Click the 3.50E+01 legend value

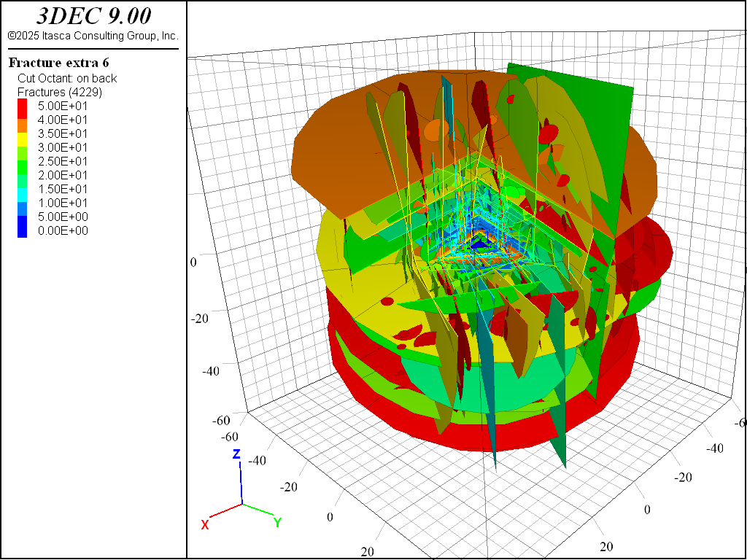click(x=63, y=133)
